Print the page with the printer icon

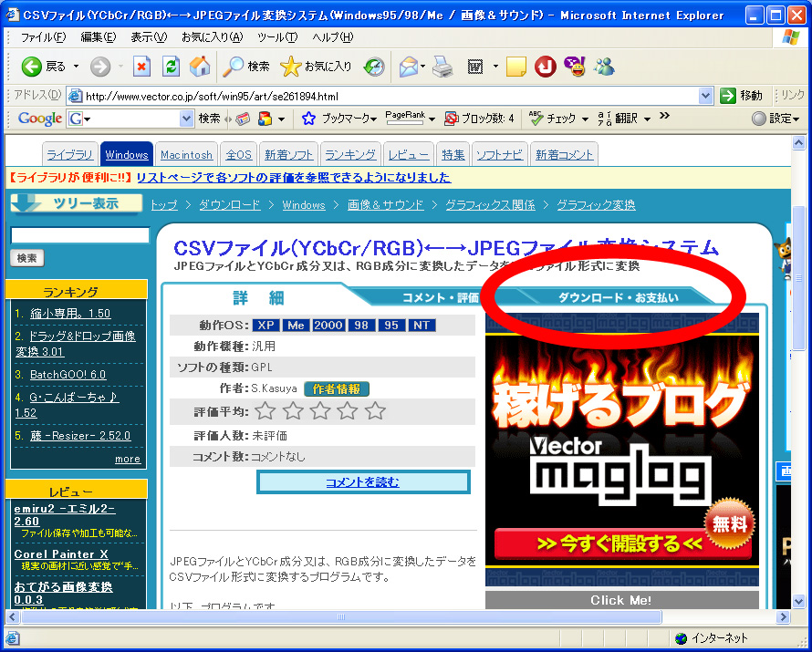point(442,67)
